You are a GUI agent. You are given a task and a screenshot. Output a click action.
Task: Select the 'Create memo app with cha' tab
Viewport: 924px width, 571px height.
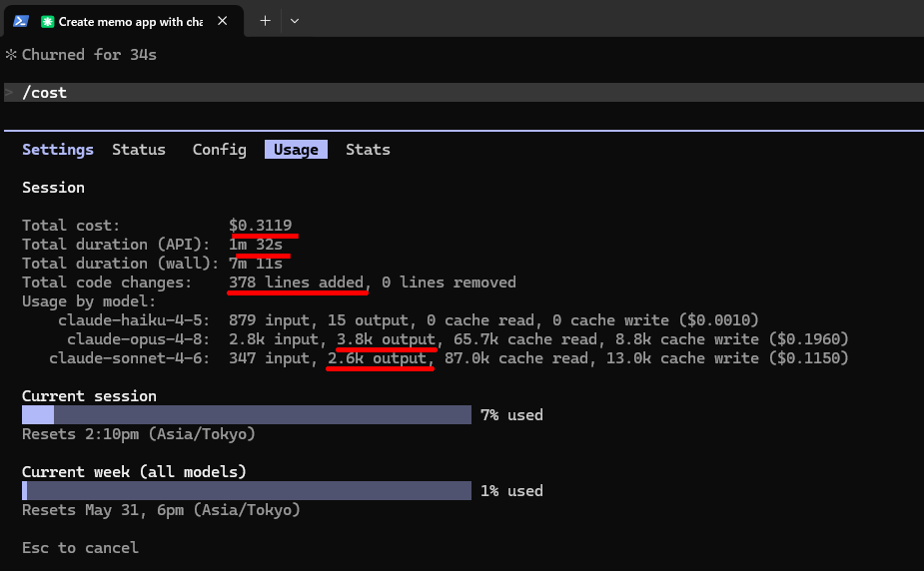pyautogui.click(x=124, y=21)
